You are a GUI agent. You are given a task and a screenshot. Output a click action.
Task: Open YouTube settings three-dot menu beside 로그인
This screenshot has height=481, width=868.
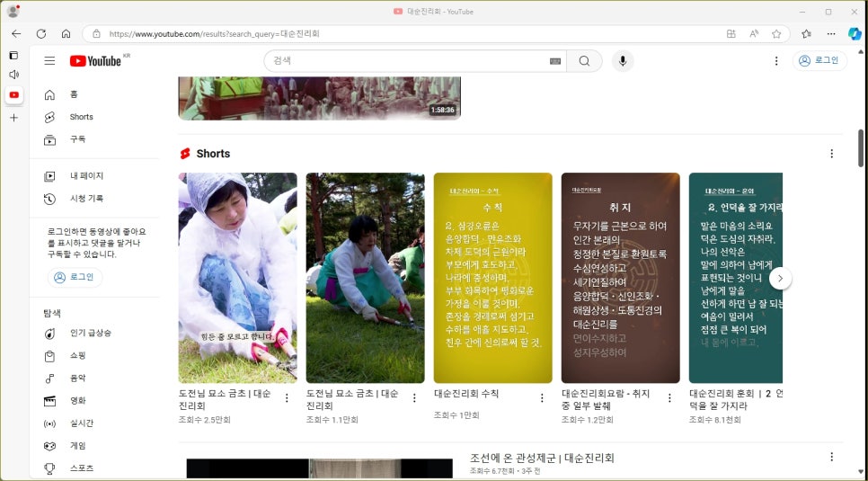click(x=776, y=61)
